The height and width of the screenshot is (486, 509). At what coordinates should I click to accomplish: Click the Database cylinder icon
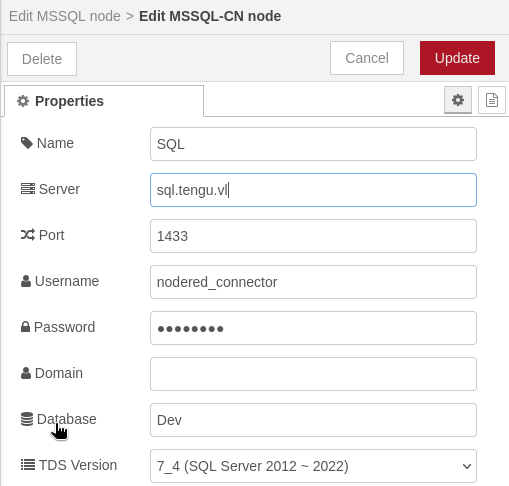[27, 419]
